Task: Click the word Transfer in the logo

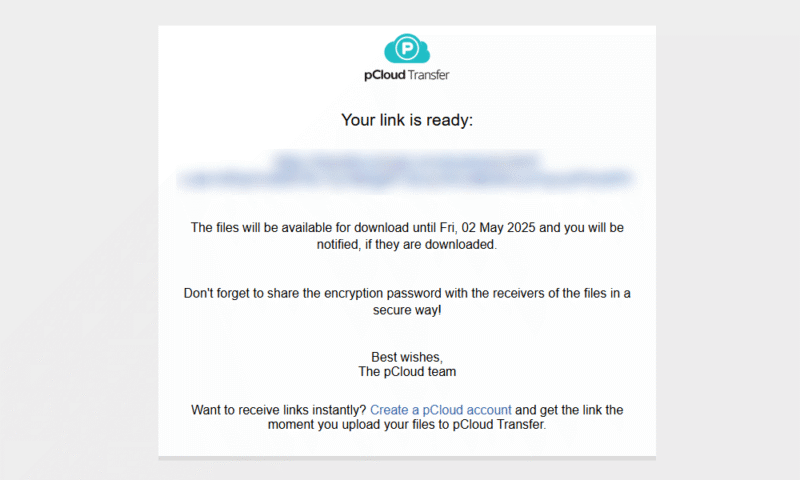Action: click(429, 75)
